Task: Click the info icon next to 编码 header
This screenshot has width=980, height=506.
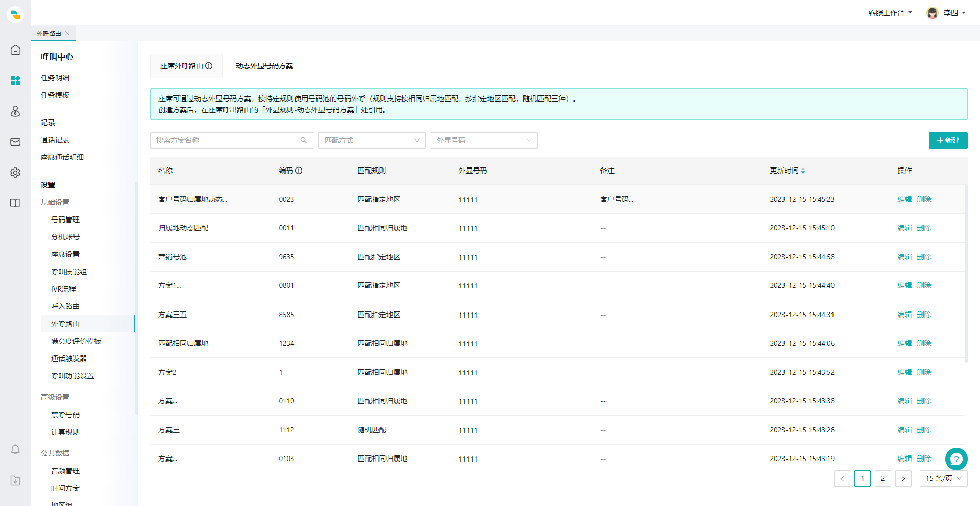Action: [299, 171]
